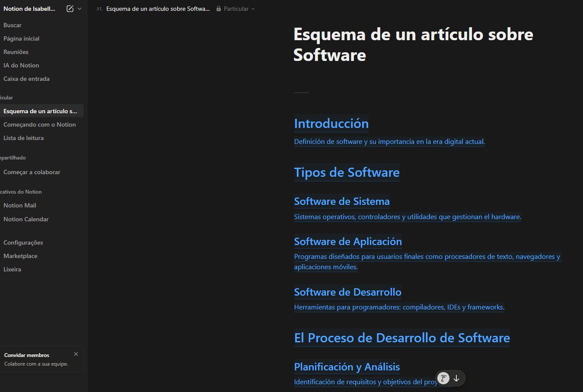The image size is (583, 392).
Task: Open the Notion de Isabell workspace switcher
Action: coord(29,8)
